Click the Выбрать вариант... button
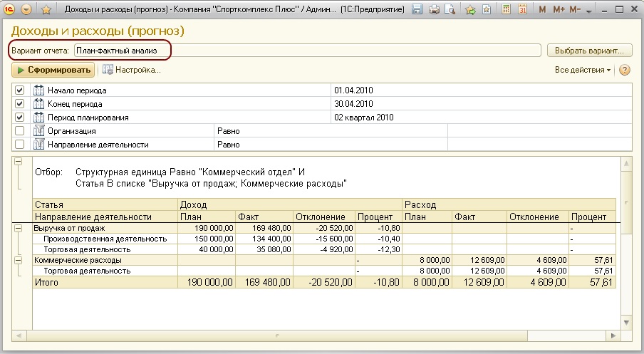The height and width of the screenshot is (354, 644). coord(589,51)
